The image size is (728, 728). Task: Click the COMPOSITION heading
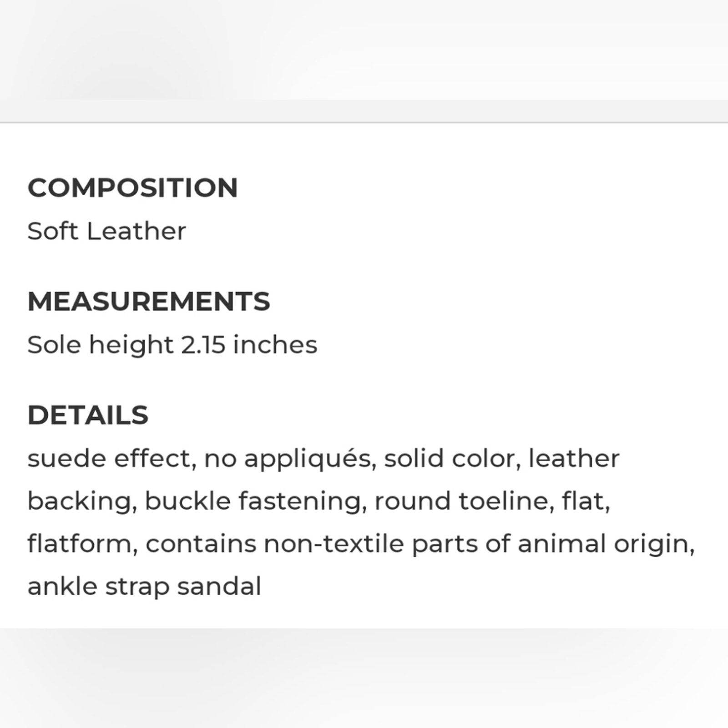point(132,187)
